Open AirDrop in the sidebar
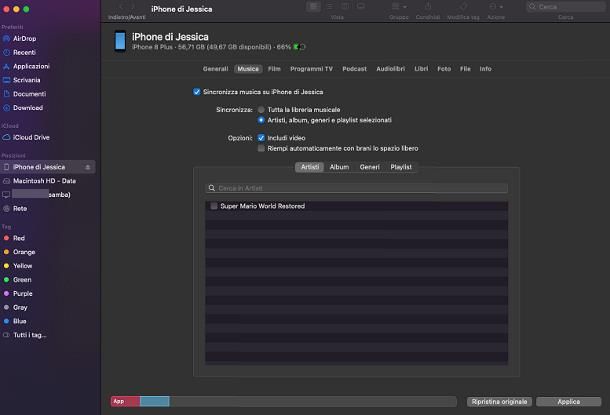The width and height of the screenshot is (610, 415). [24, 39]
